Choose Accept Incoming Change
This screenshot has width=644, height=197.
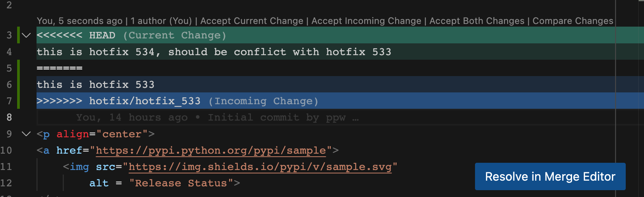point(366,21)
